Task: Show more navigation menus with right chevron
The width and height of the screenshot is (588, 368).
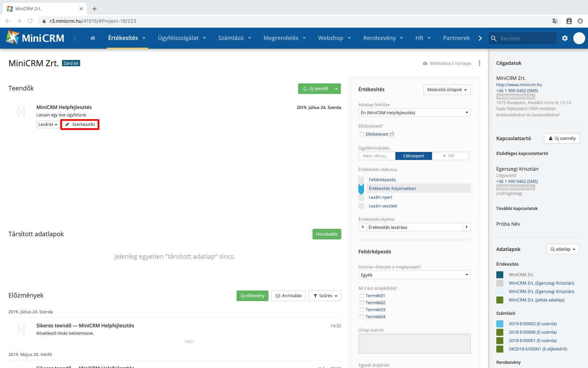Action: (480, 38)
